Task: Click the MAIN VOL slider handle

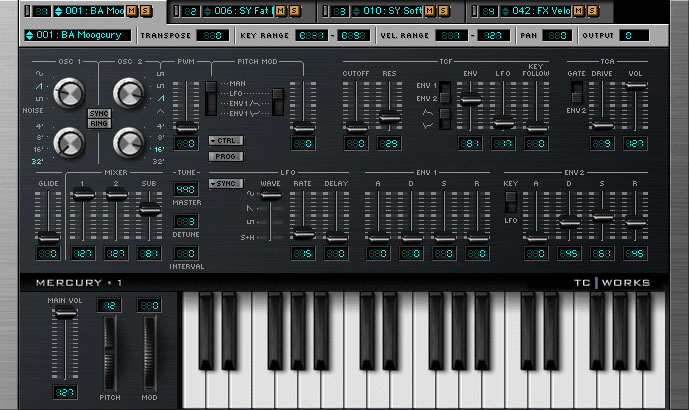Action: (x=65, y=313)
